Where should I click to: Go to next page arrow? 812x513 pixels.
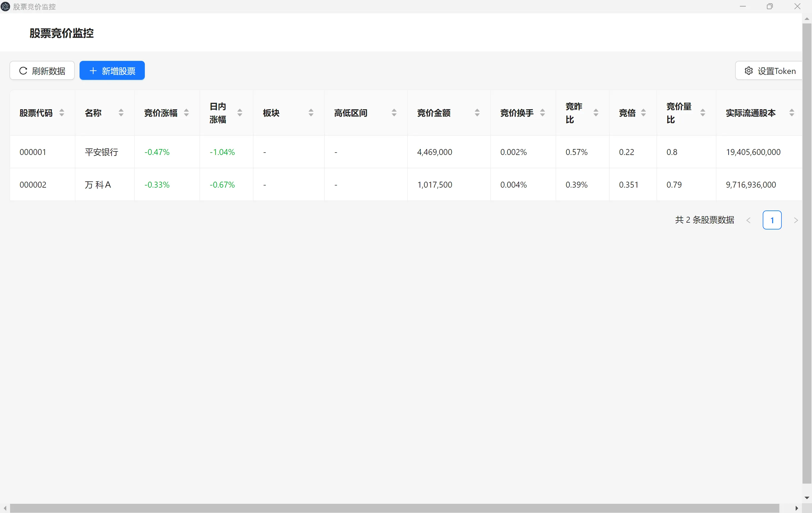pos(796,220)
